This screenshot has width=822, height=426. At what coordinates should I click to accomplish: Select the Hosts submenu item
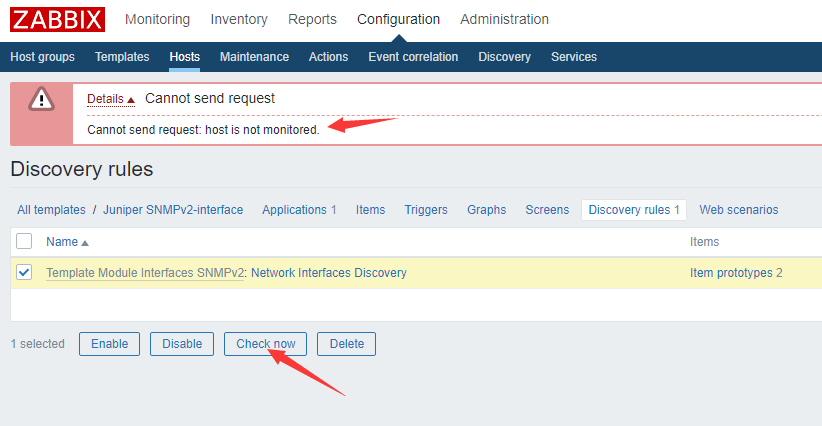(x=185, y=57)
